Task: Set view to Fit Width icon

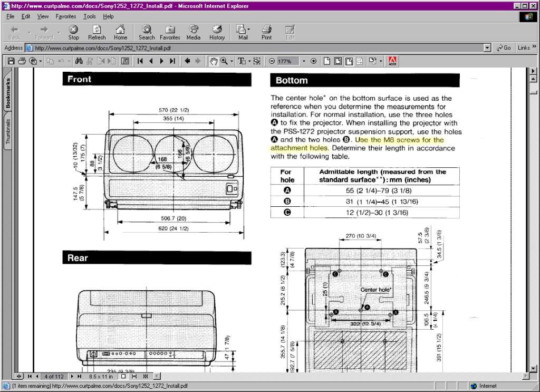Action: point(349,61)
